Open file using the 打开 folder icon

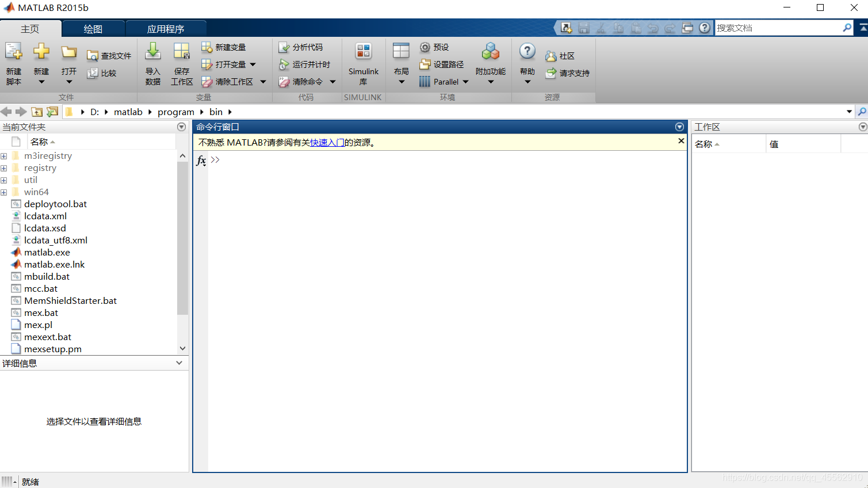[x=69, y=52]
